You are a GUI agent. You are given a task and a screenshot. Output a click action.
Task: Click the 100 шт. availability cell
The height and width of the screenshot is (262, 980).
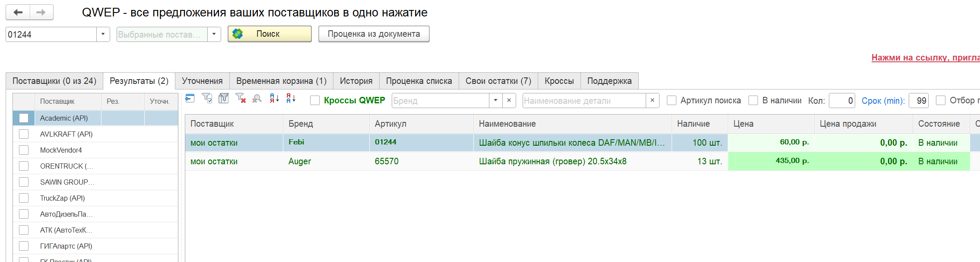point(700,143)
